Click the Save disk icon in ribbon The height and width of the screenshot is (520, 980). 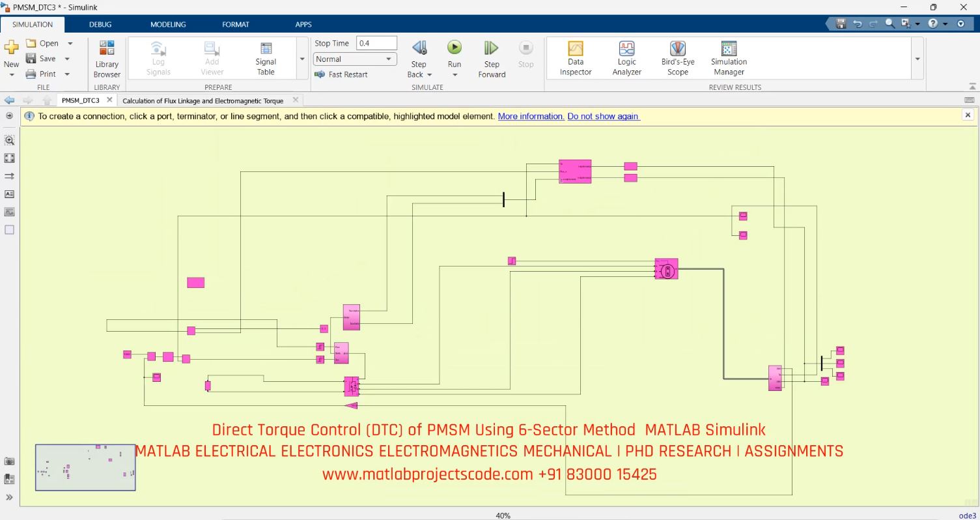pyautogui.click(x=31, y=59)
